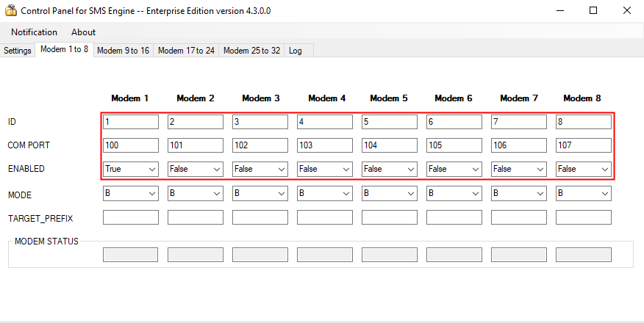
Task: Click the Modem 1 status box
Action: point(130,255)
